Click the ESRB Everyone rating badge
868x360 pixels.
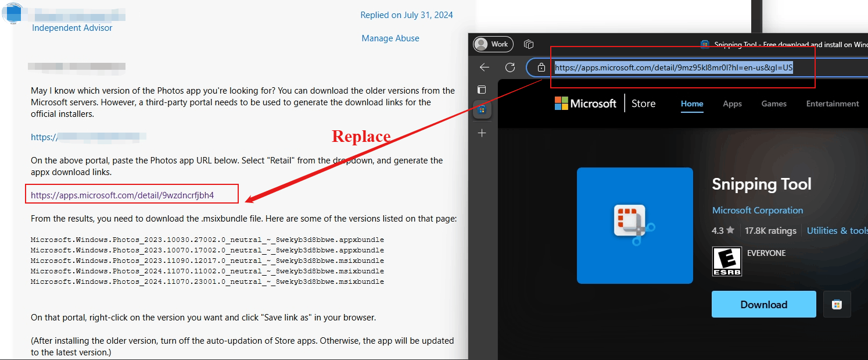coord(727,262)
